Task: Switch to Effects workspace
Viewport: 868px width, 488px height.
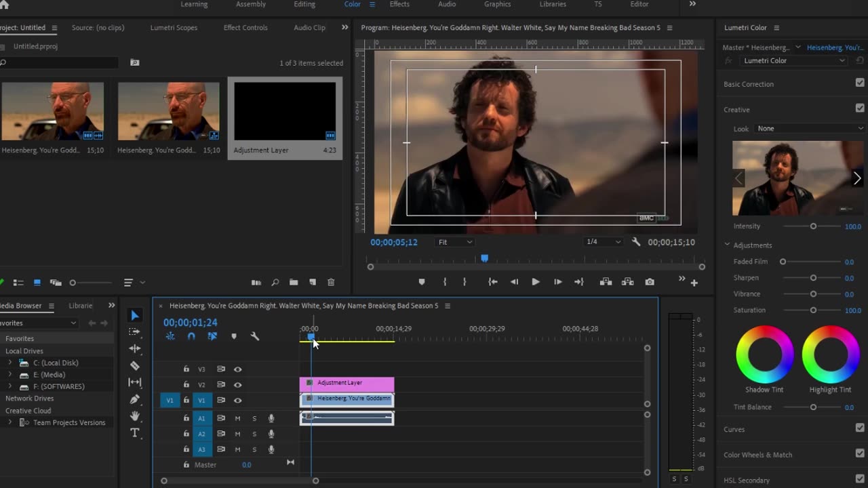Action: click(x=399, y=4)
